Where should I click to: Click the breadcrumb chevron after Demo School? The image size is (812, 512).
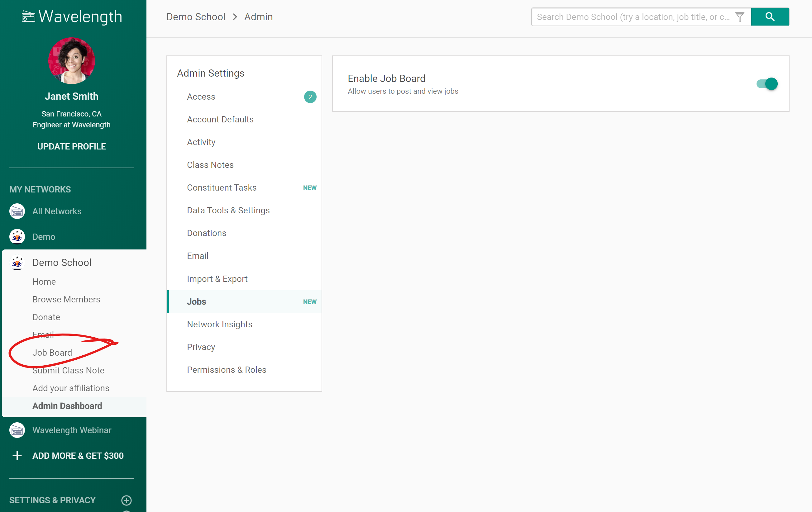[235, 17]
